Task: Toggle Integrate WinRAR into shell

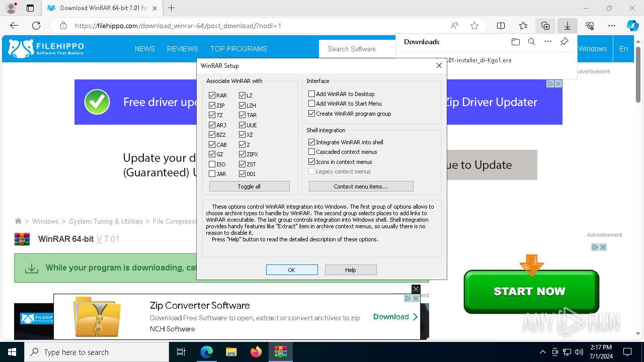Action: [x=311, y=142]
